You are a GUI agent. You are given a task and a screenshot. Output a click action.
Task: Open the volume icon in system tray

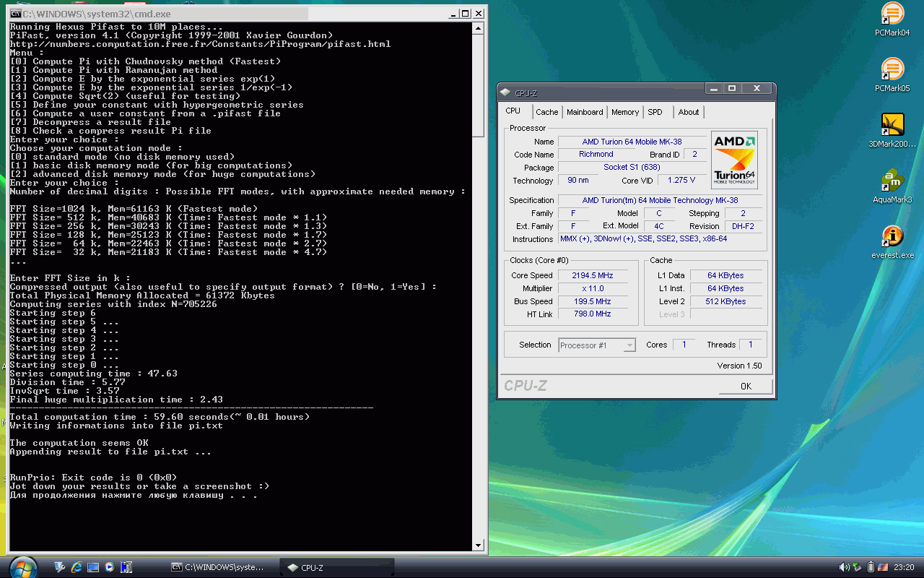pos(844,567)
